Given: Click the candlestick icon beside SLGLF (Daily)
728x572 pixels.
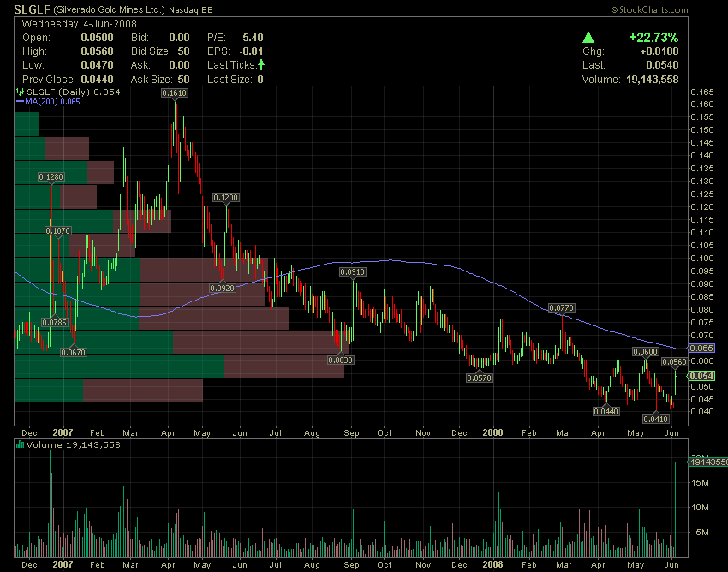Looking at the screenshot, I should point(20,92).
